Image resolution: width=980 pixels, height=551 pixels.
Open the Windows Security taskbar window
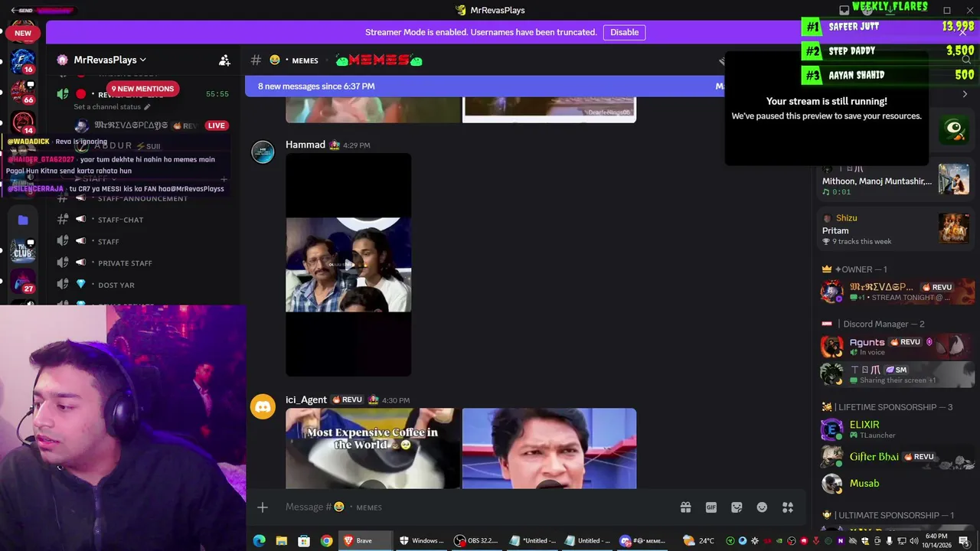click(x=421, y=541)
